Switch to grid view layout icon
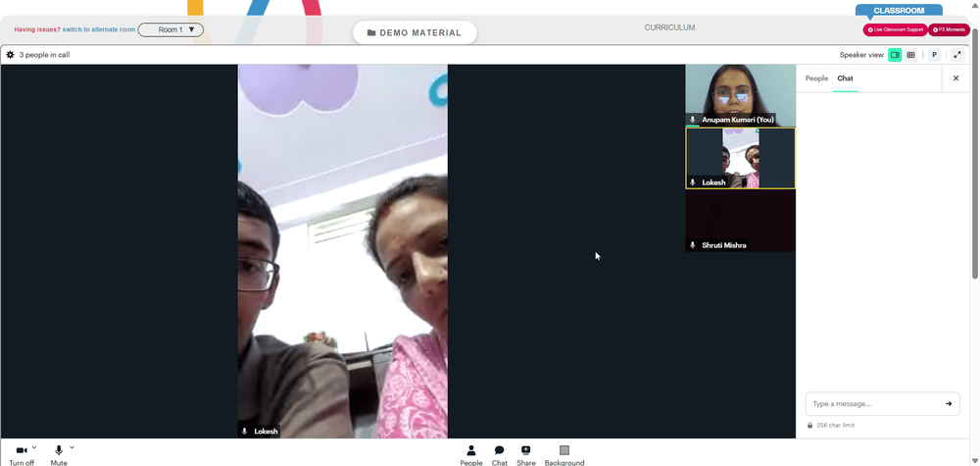This screenshot has width=980, height=466. click(x=910, y=55)
